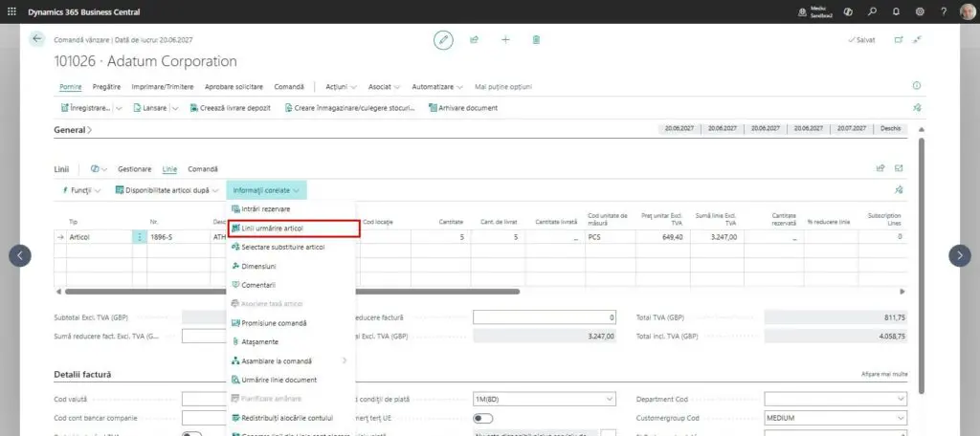
Task: Open the page in a new window
Action: (x=898, y=39)
